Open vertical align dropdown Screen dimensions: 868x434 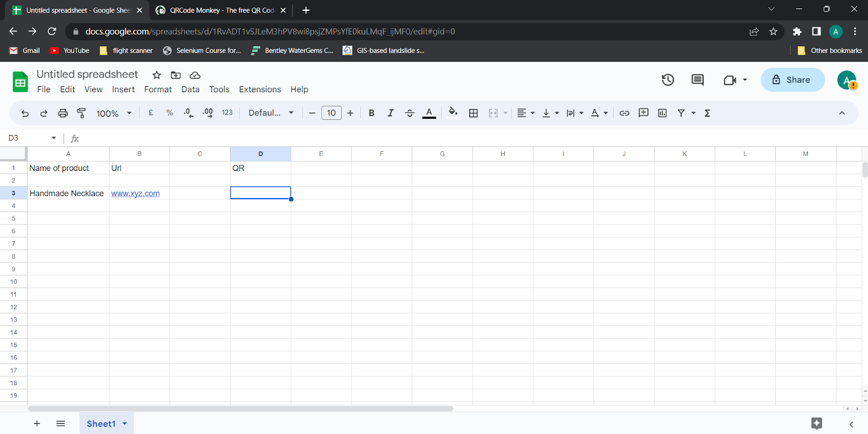pos(551,113)
